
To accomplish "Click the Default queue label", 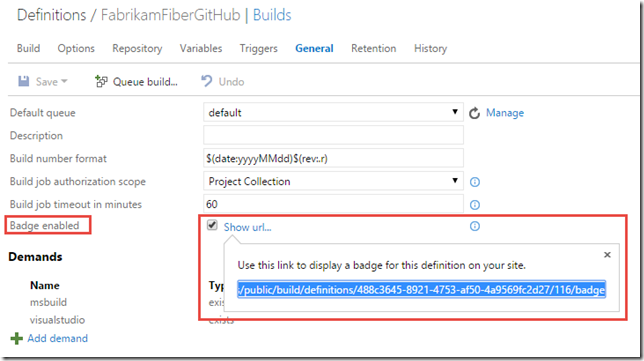I will (x=42, y=113).
